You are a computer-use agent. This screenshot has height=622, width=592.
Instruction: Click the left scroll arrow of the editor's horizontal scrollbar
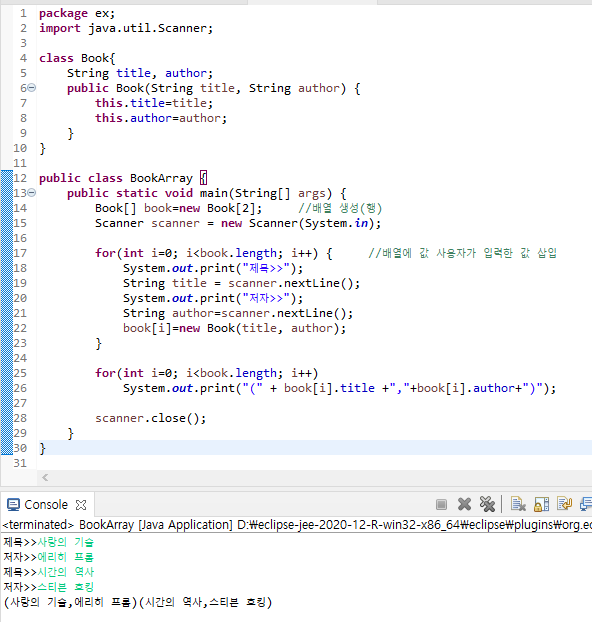pyautogui.click(x=45, y=477)
